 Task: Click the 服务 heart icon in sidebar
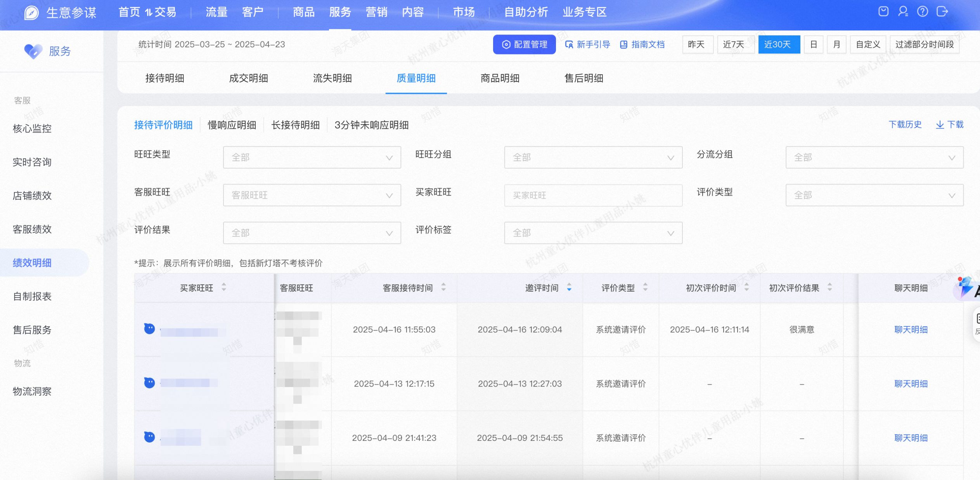(33, 51)
